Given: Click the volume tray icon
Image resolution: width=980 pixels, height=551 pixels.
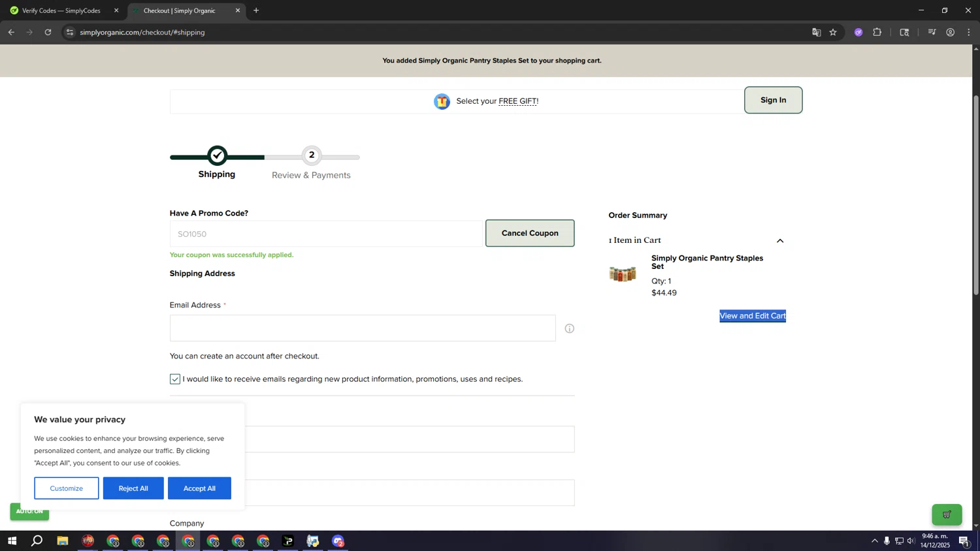Looking at the screenshot, I should (x=911, y=541).
